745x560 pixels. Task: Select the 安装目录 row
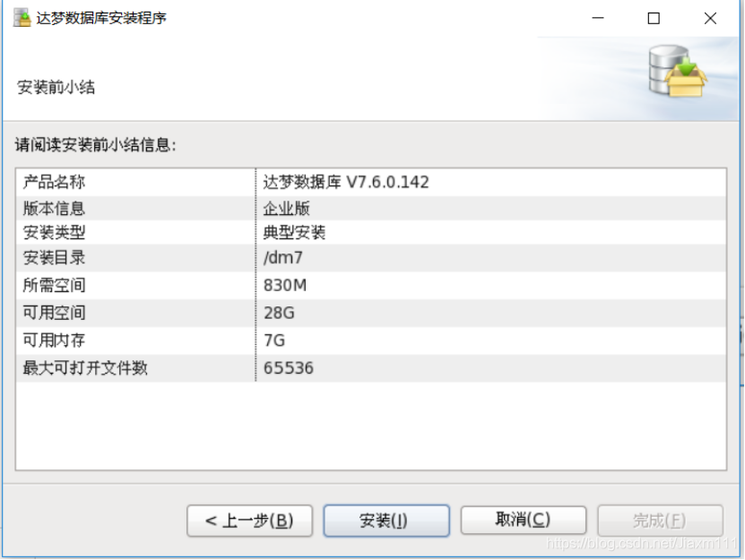coord(370,258)
